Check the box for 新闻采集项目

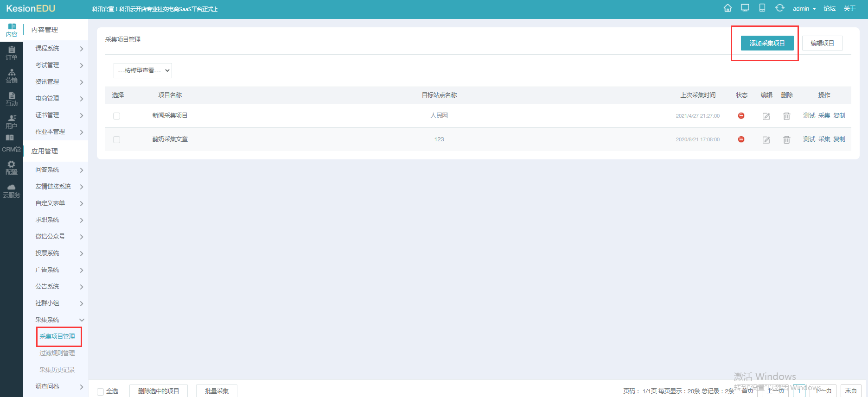tap(116, 116)
